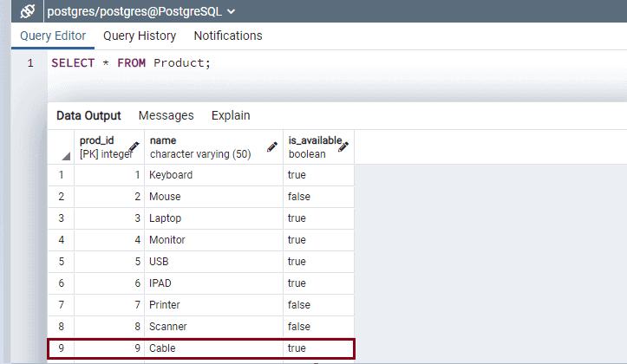Viewport: 627px width, 364px height.
Task: Select the Data Output tab
Action: click(x=88, y=115)
